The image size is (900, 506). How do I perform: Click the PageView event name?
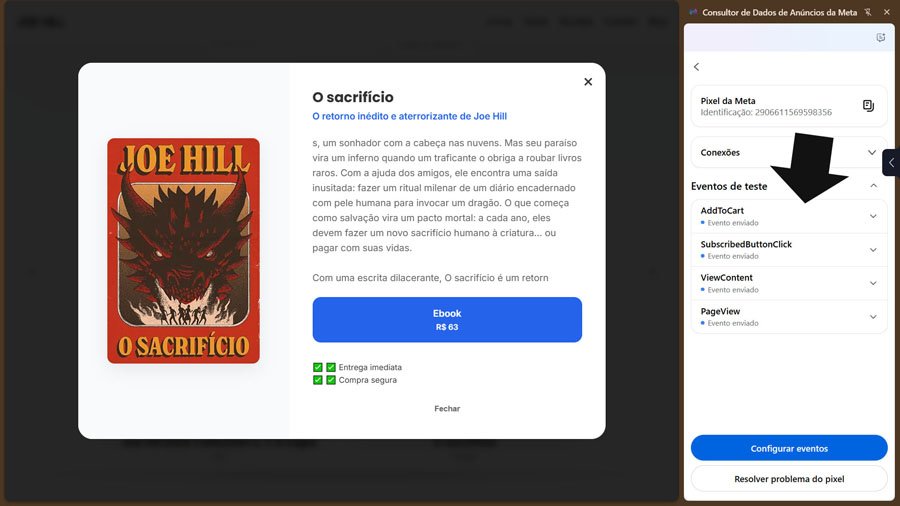pyautogui.click(x=720, y=312)
